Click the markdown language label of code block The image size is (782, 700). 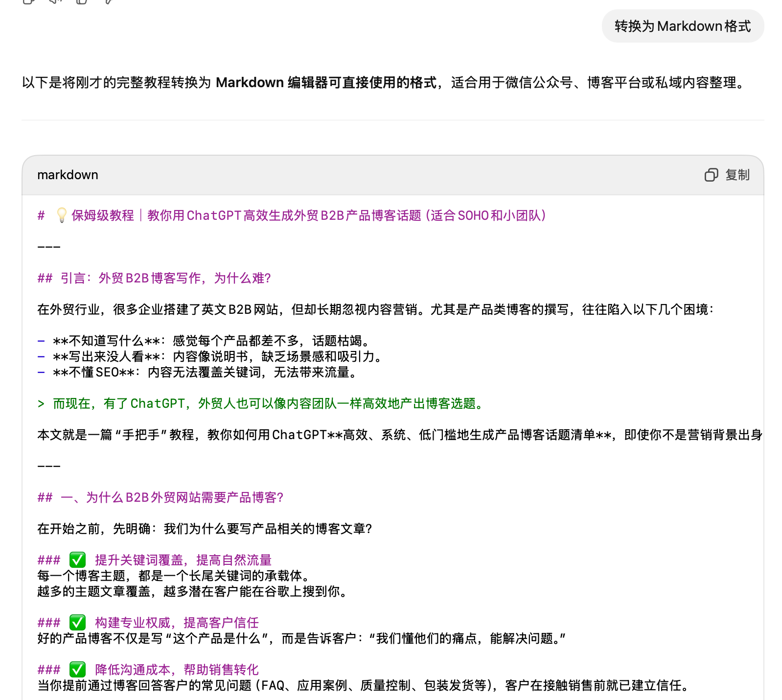68,175
